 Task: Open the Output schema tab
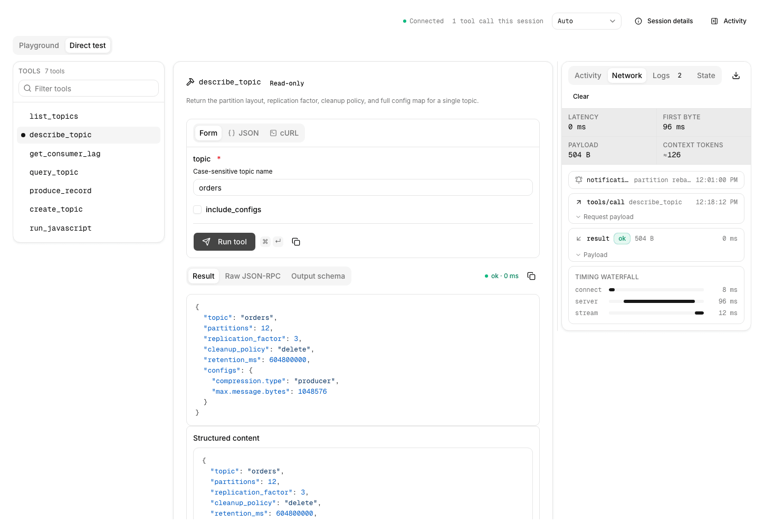point(318,276)
